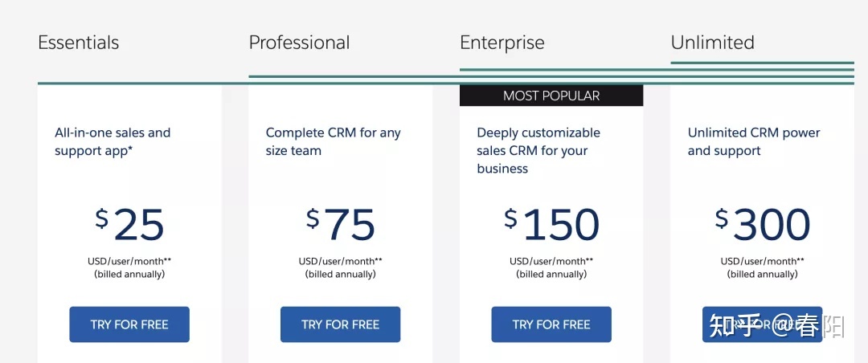Click the $75 price figure

pyautogui.click(x=341, y=225)
